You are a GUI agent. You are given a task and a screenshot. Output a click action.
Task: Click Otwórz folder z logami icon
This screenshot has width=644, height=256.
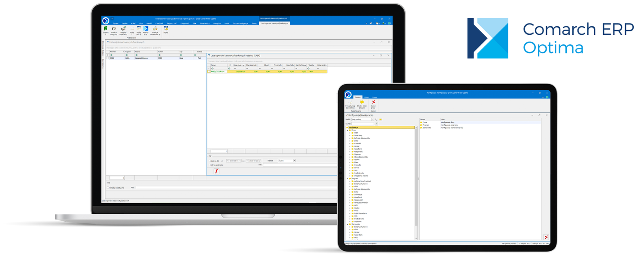[x=362, y=102]
